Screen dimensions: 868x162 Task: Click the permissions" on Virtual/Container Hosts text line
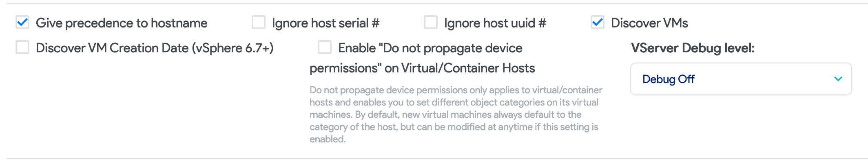point(422,68)
